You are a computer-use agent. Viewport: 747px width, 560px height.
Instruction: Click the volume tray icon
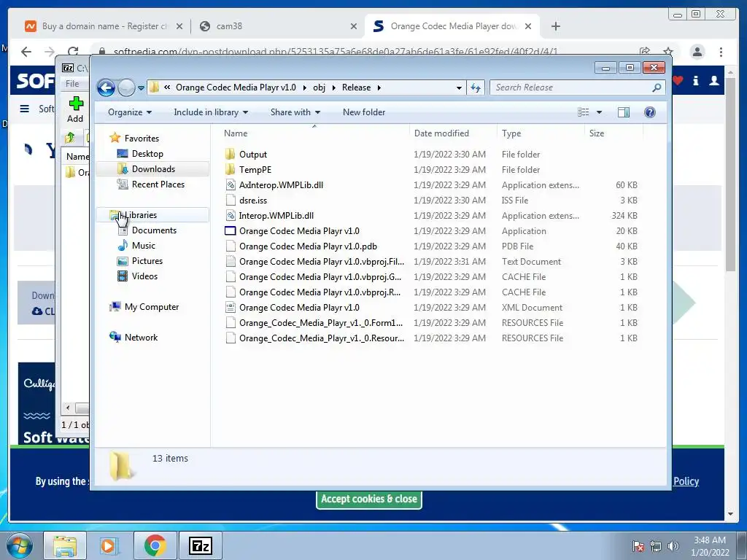click(673, 546)
